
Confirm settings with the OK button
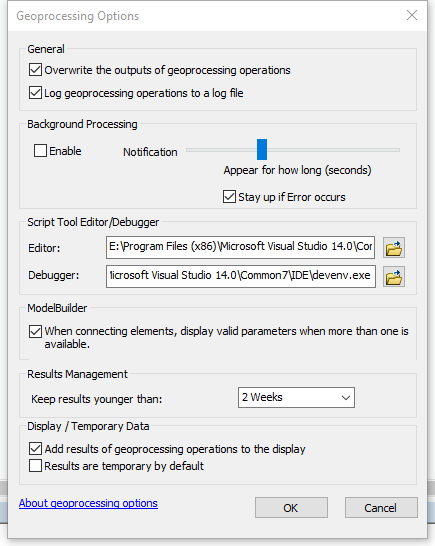coord(291,508)
